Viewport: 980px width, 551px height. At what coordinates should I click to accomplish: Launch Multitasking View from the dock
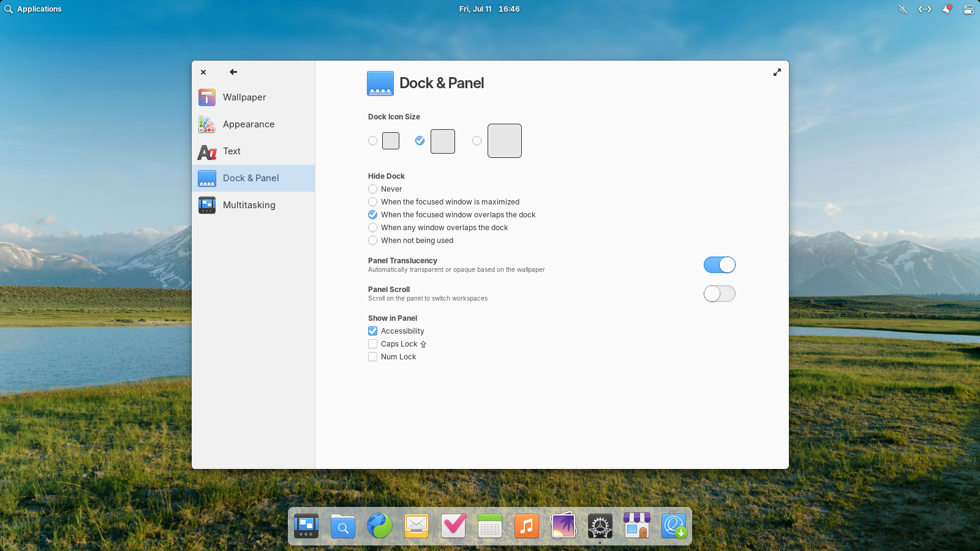tap(306, 526)
